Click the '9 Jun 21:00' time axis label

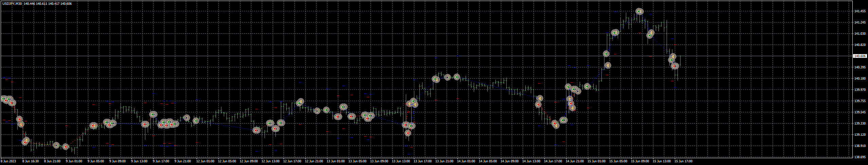[x=183, y=161]
